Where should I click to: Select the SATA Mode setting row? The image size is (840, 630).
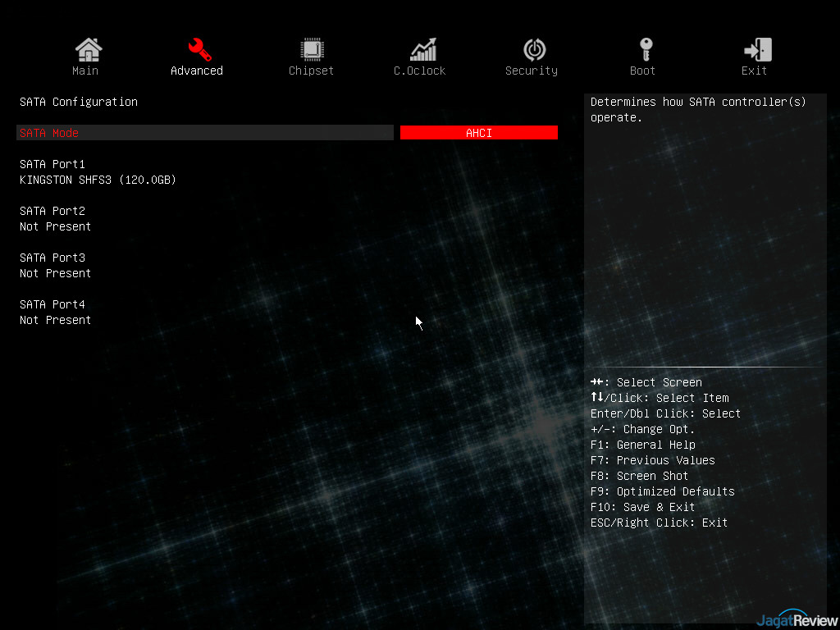coord(205,133)
